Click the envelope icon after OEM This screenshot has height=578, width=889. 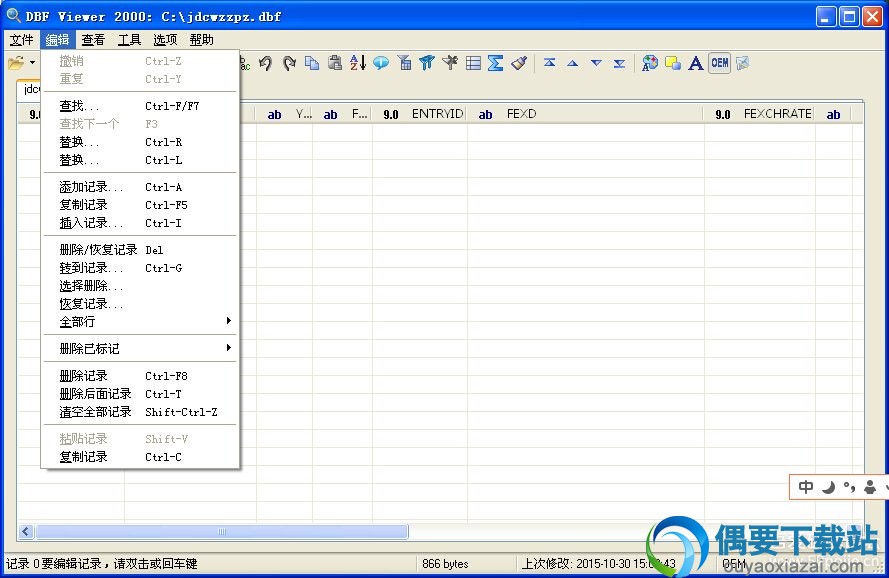743,63
